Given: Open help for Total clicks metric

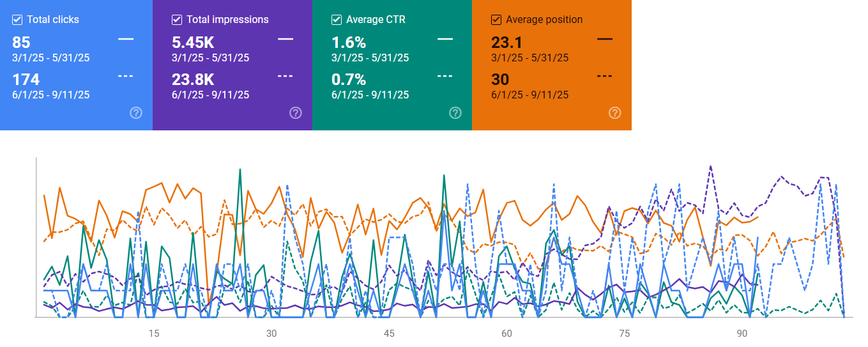Looking at the screenshot, I should (135, 113).
